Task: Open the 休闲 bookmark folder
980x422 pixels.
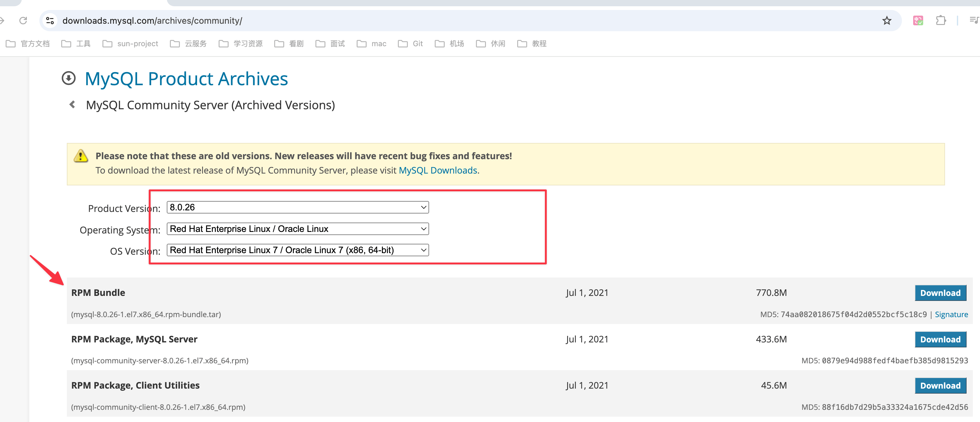Action: click(x=491, y=44)
